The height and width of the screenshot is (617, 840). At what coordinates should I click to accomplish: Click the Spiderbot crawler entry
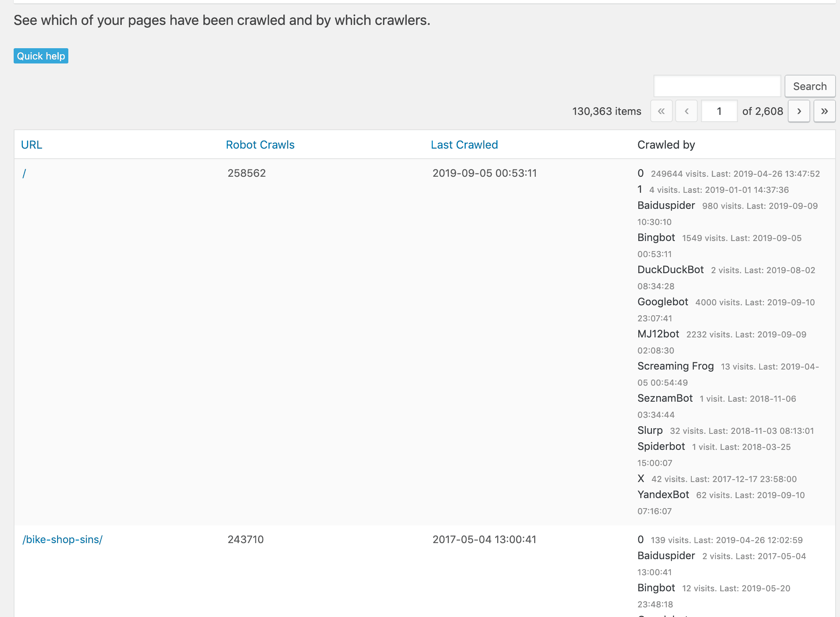714,454
